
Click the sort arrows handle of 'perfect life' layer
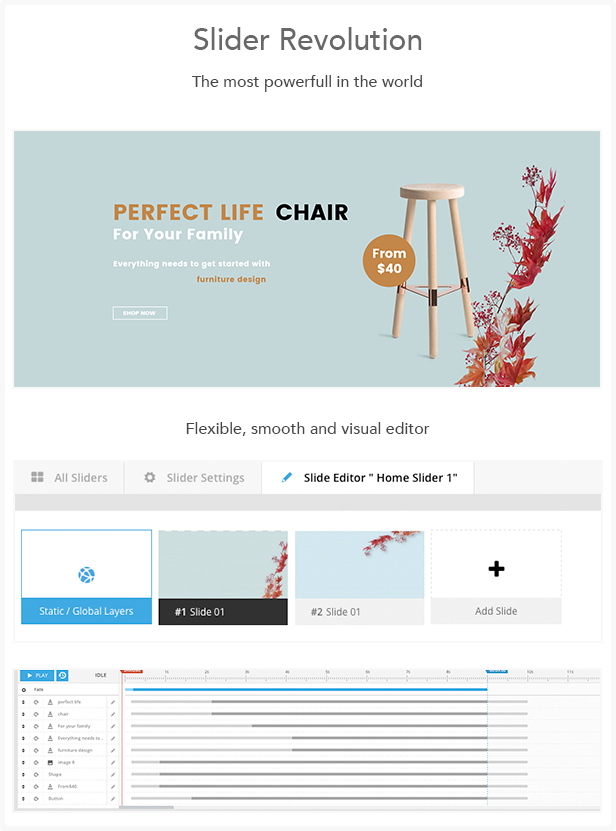[x=23, y=702]
